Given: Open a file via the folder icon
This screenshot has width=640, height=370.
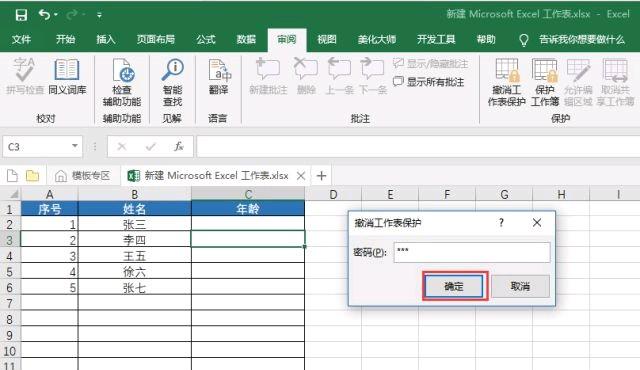Looking at the screenshot, I should tap(32, 176).
